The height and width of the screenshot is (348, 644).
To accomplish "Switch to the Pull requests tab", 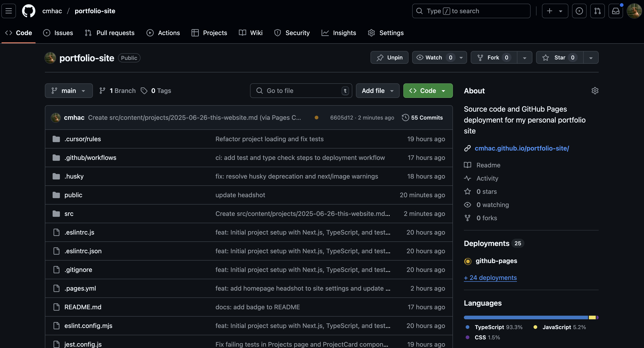I will [x=110, y=33].
